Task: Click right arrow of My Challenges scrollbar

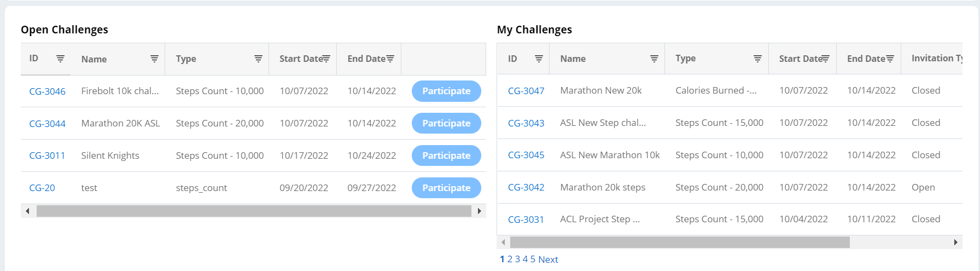Action: click(955, 242)
